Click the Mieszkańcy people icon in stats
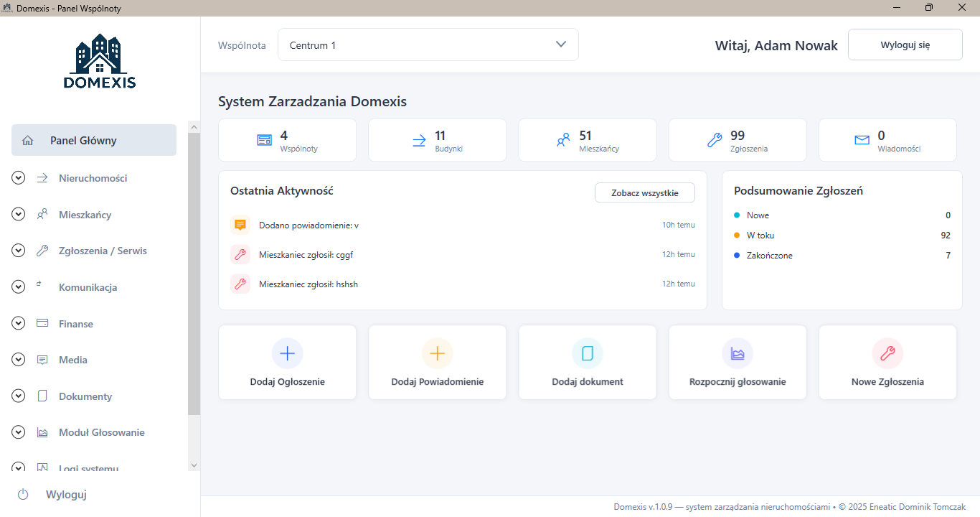Screen dimensions: 980x517 (563, 140)
